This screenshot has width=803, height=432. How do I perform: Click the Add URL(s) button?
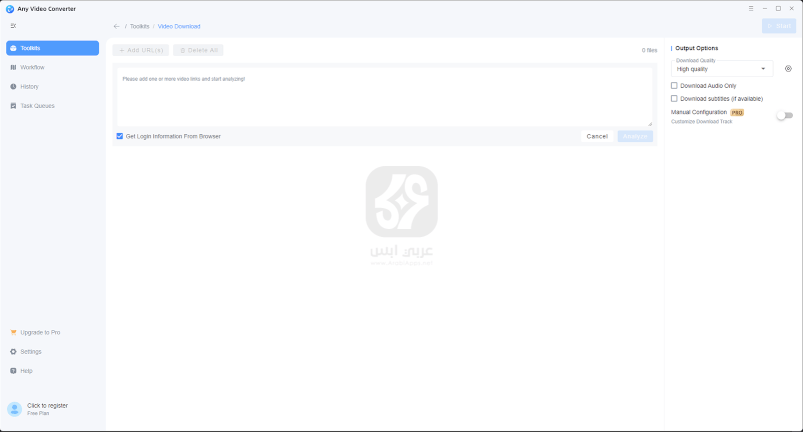coord(141,50)
